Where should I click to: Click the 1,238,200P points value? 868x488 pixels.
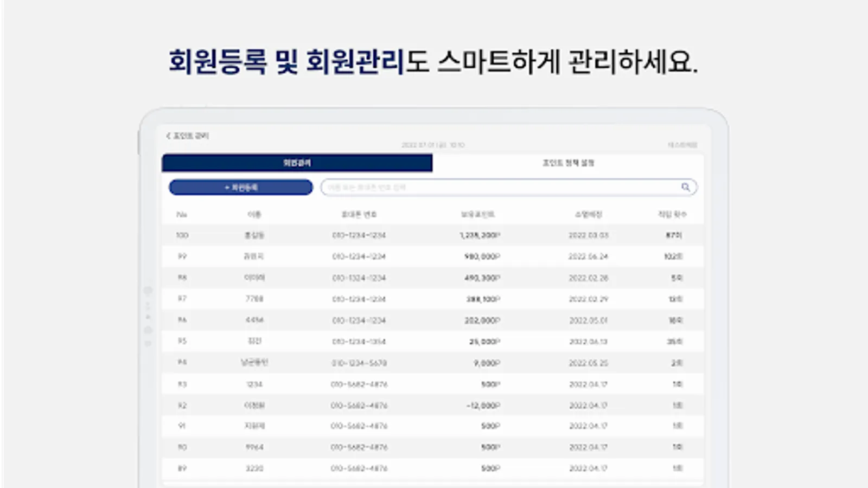pos(480,235)
